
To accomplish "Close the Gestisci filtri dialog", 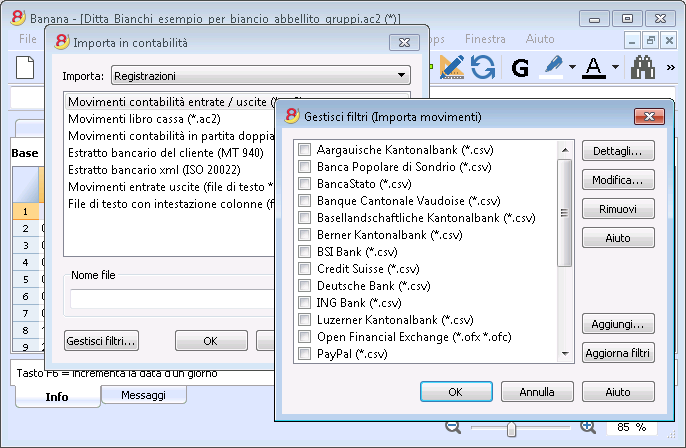I will coord(649,116).
